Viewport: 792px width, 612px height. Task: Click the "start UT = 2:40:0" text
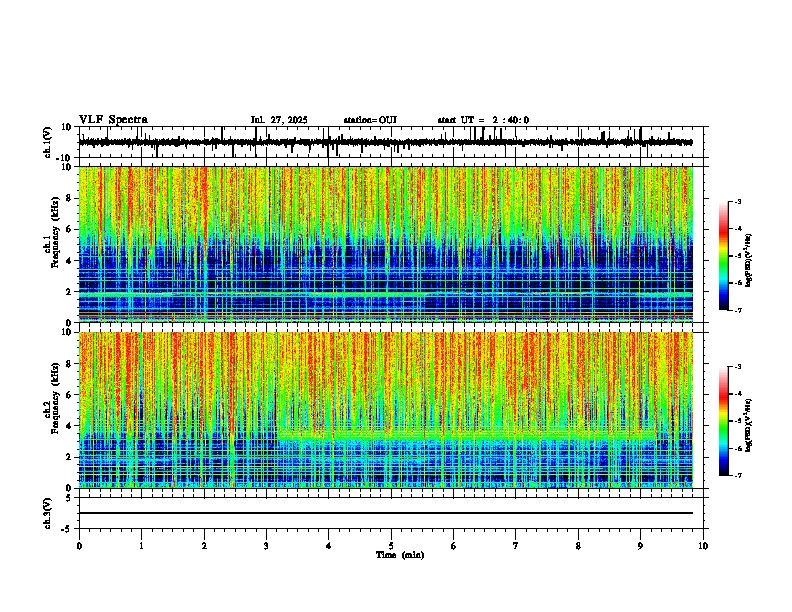483,120
